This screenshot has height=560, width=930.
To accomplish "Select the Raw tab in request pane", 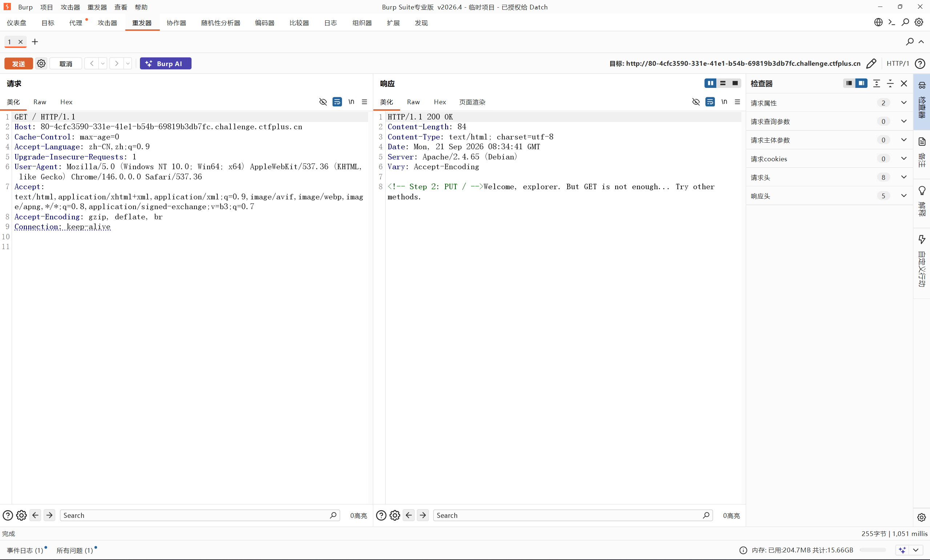I will point(40,102).
